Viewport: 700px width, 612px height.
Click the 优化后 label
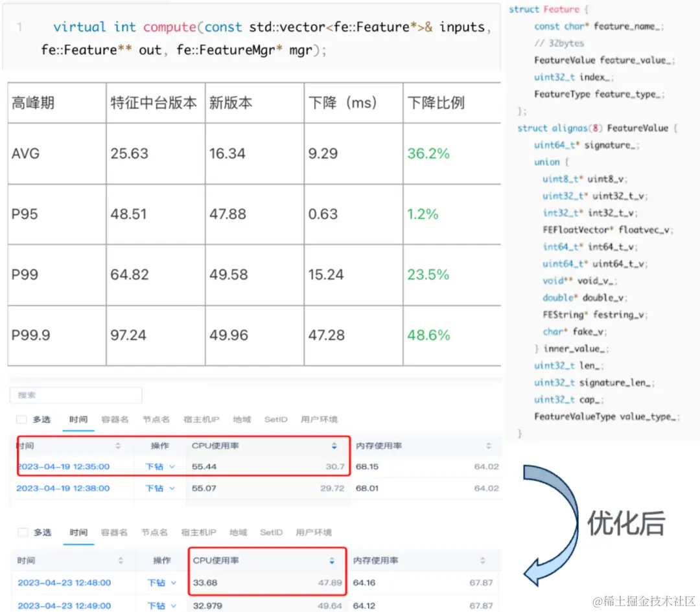(626, 523)
